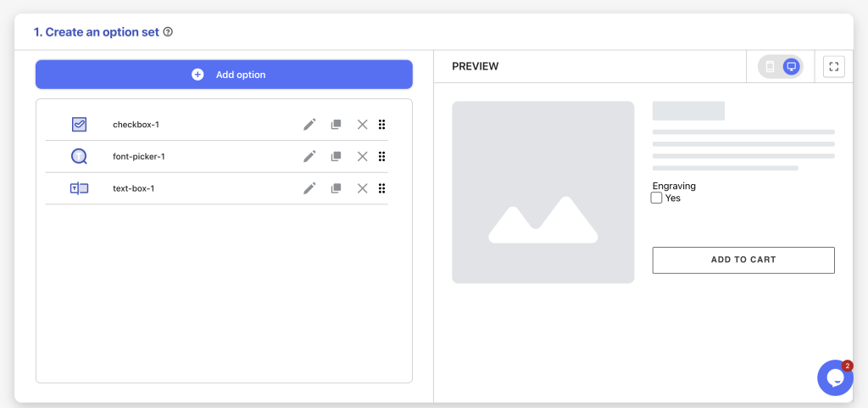
Task: Click the drag handle for font-picker-1
Action: coord(381,157)
